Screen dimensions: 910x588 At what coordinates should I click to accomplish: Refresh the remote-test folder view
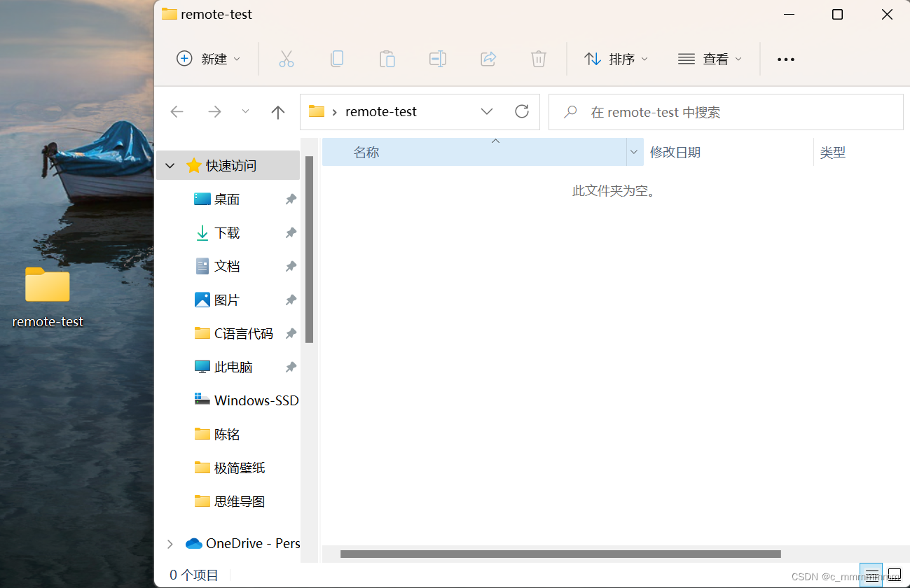pos(522,111)
